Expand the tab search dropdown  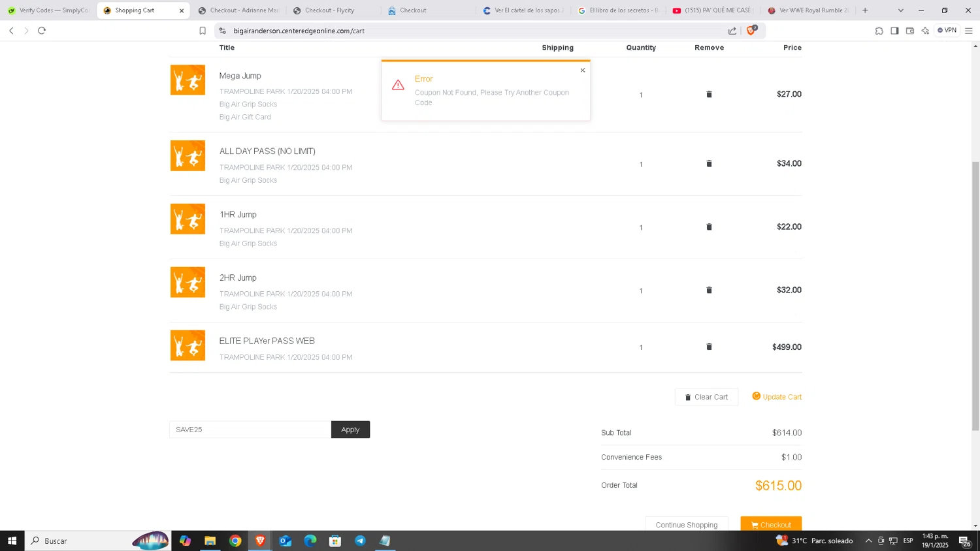point(900,10)
